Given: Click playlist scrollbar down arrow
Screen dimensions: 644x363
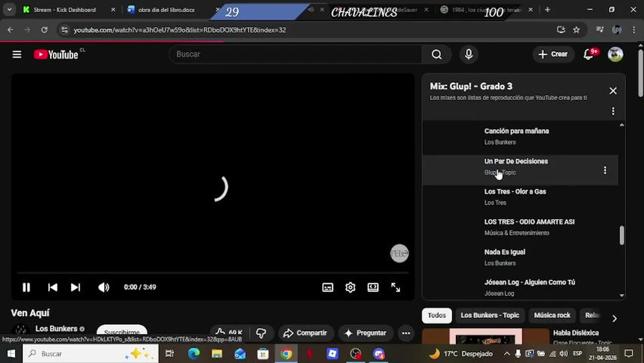Looking at the screenshot, I should pyautogui.click(x=621, y=295).
